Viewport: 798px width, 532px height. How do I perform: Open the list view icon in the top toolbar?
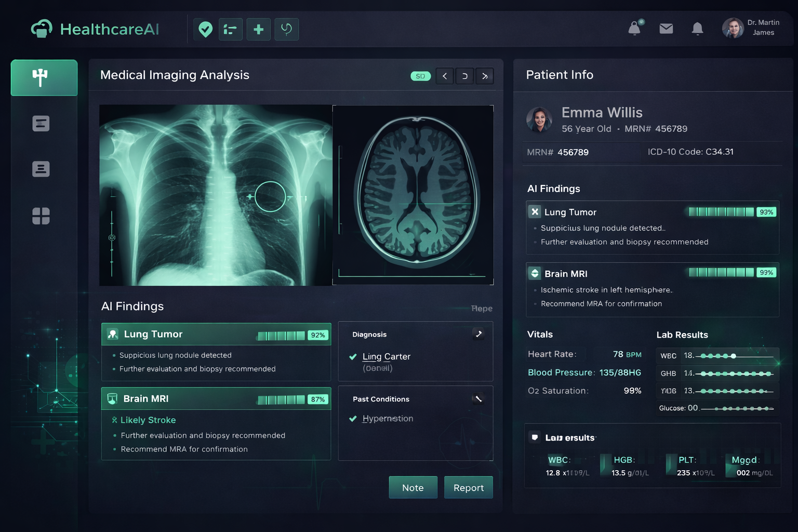pyautogui.click(x=230, y=30)
